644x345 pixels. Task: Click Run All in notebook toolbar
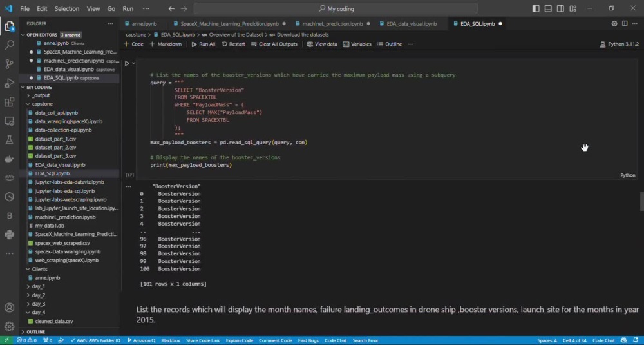tap(204, 44)
